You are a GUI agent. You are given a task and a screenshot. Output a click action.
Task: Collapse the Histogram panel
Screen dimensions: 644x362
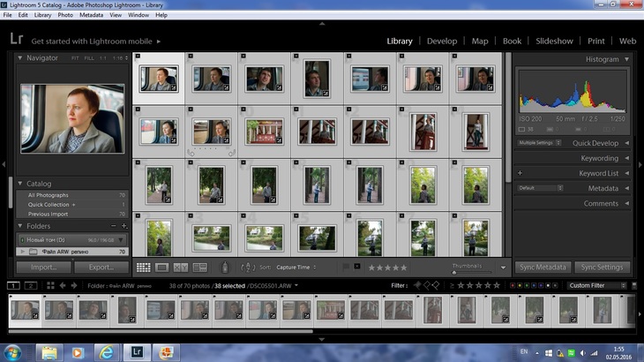coord(626,59)
